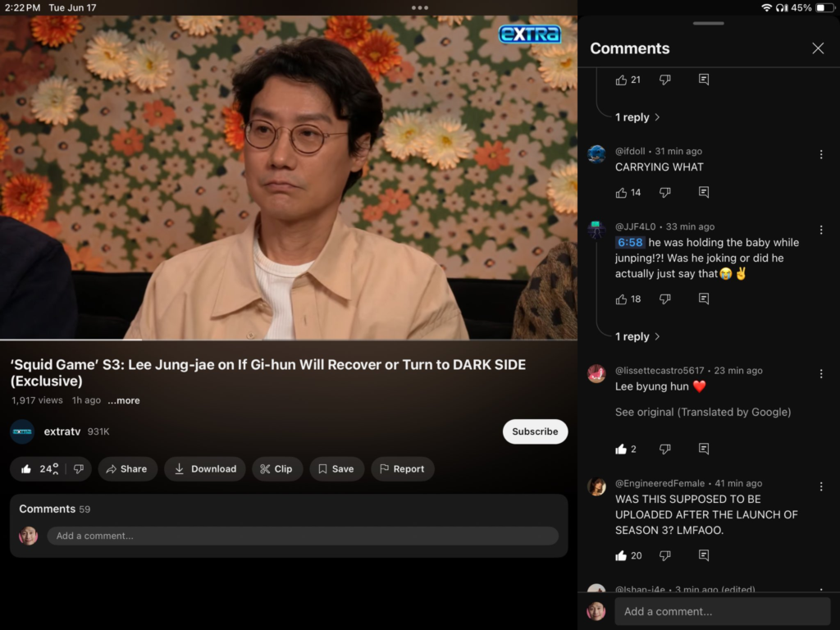Screen dimensions: 840x630
Task: Grab the Comments panel drag handle
Action: 708,24
